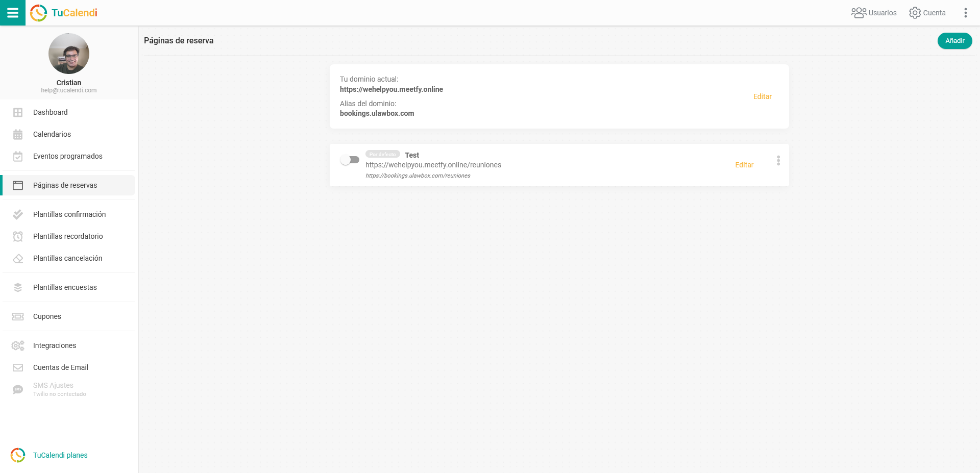Click the Plantillas confirmación checkmark icon
Screen dimensions: 980x473
[x=18, y=214]
